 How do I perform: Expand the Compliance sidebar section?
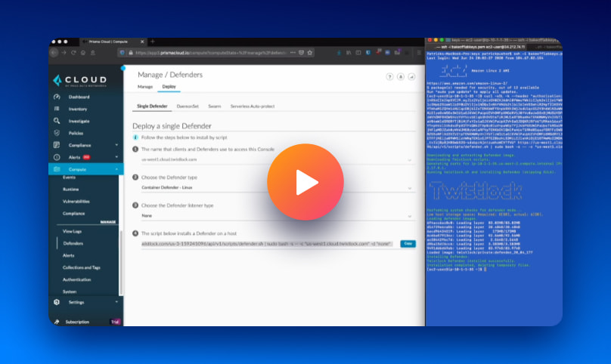116,145
